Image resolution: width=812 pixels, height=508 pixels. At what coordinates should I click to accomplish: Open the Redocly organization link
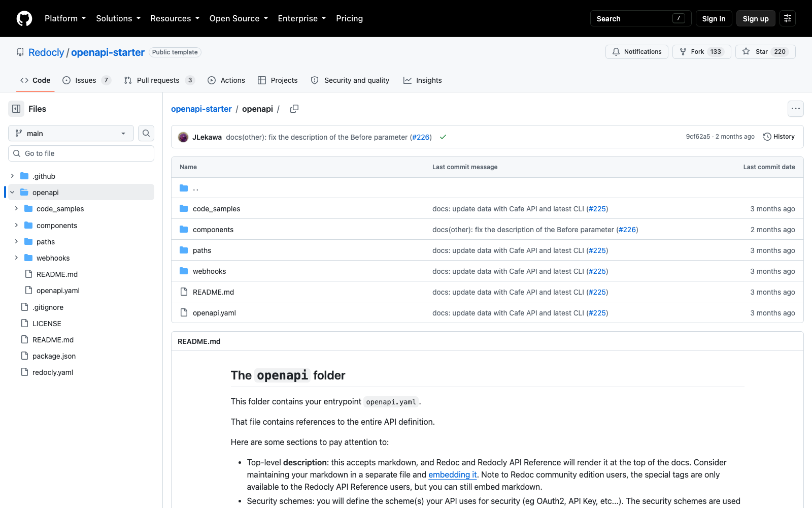[46, 52]
